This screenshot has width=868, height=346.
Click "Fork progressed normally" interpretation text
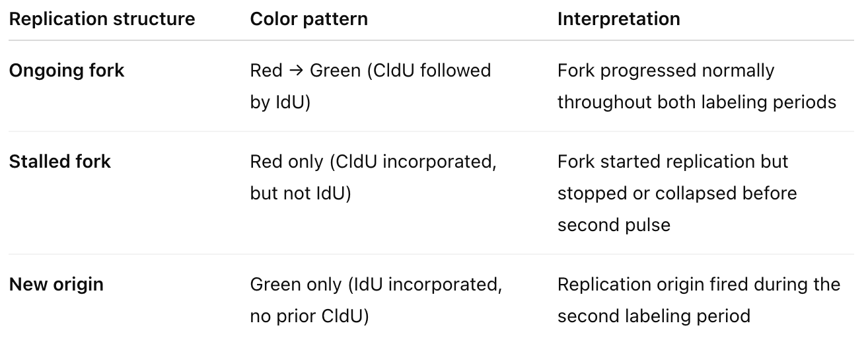[x=666, y=71]
